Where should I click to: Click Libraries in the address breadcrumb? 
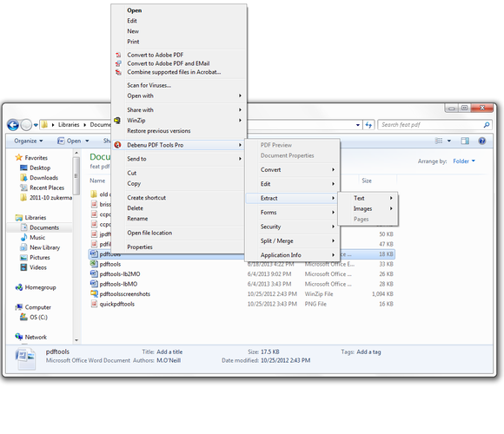[x=69, y=124]
